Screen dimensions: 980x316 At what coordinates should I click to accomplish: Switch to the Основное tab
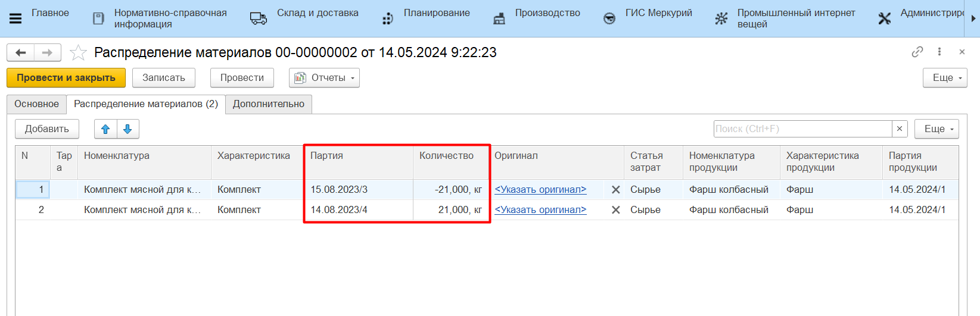[x=36, y=104]
